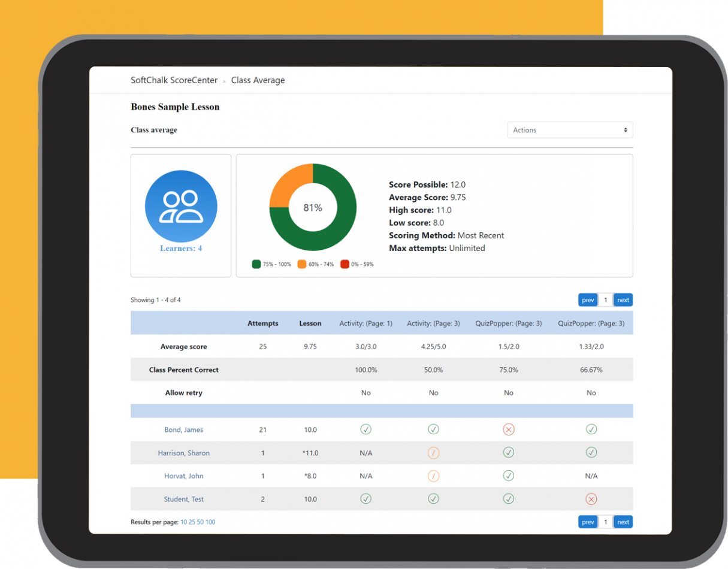
Task: Click the orange partial-completion icon for Harrison, Sharon
Action: [x=434, y=453]
